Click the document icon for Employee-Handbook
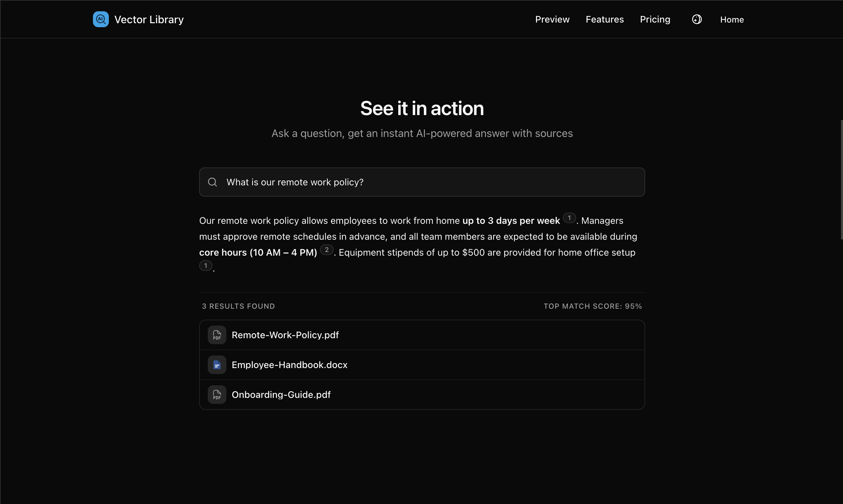Viewport: 843px width, 504px height. coord(217,365)
